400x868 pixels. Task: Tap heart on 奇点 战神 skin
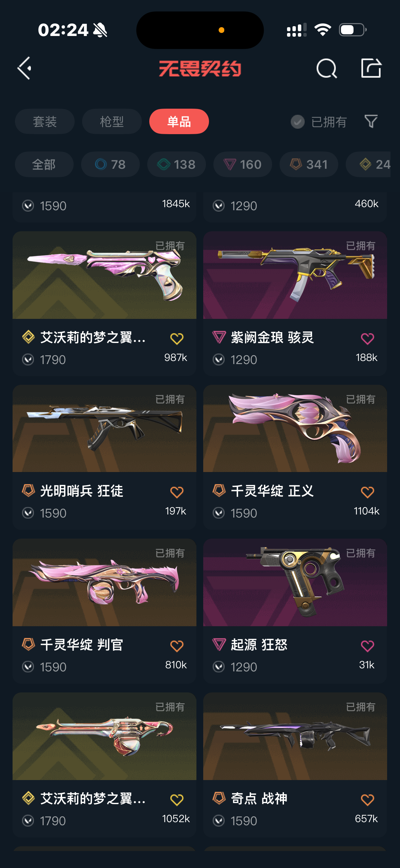[x=367, y=800]
